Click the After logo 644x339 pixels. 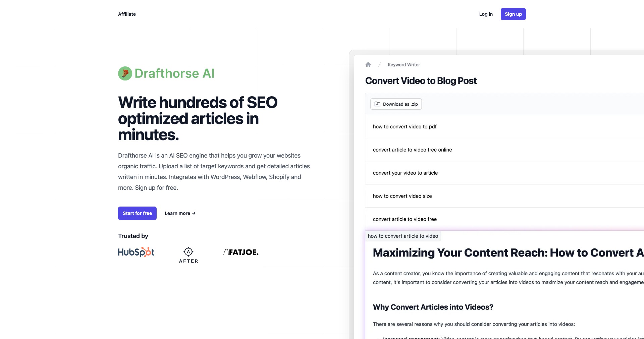tap(189, 255)
